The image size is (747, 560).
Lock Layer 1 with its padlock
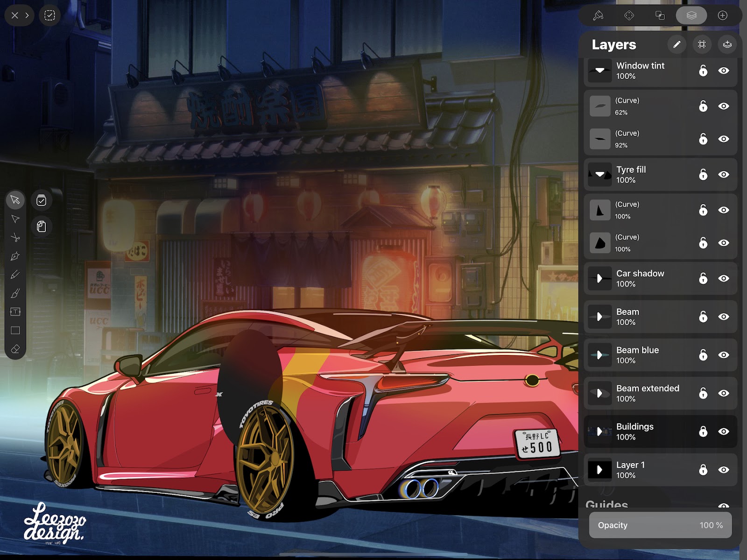pyautogui.click(x=703, y=470)
